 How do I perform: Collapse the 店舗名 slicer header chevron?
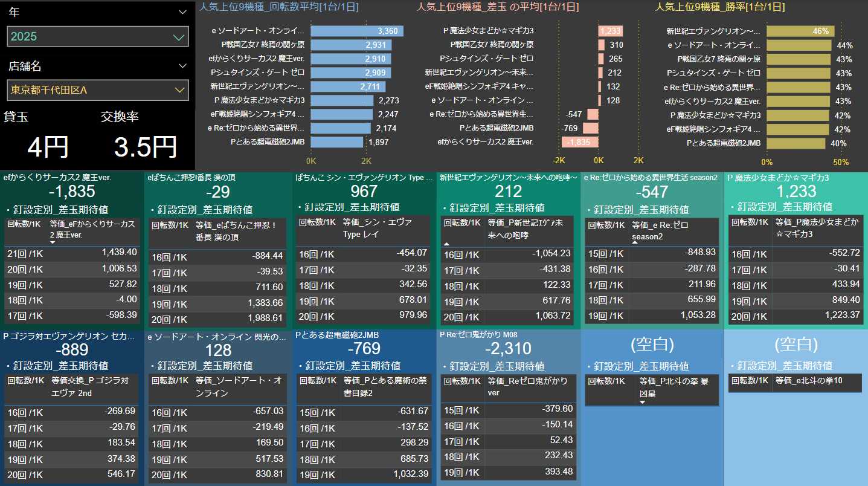coord(182,66)
